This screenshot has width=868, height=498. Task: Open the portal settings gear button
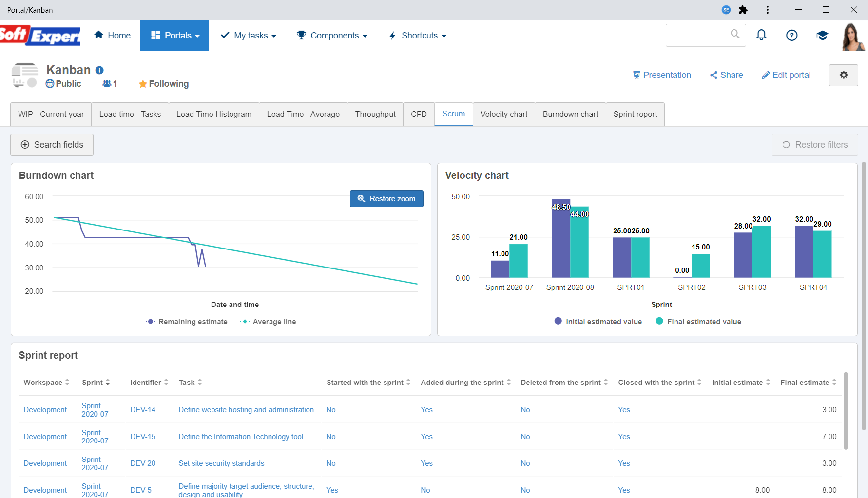(x=844, y=75)
